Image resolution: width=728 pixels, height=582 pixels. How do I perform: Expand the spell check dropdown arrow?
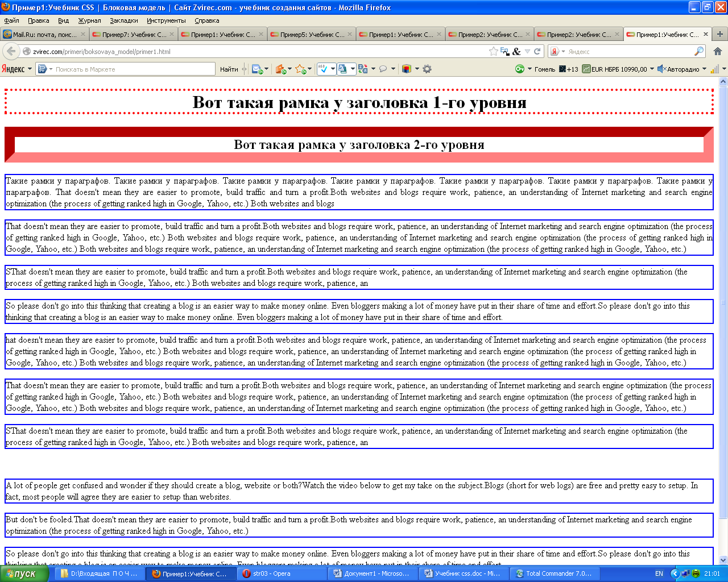pos(333,69)
